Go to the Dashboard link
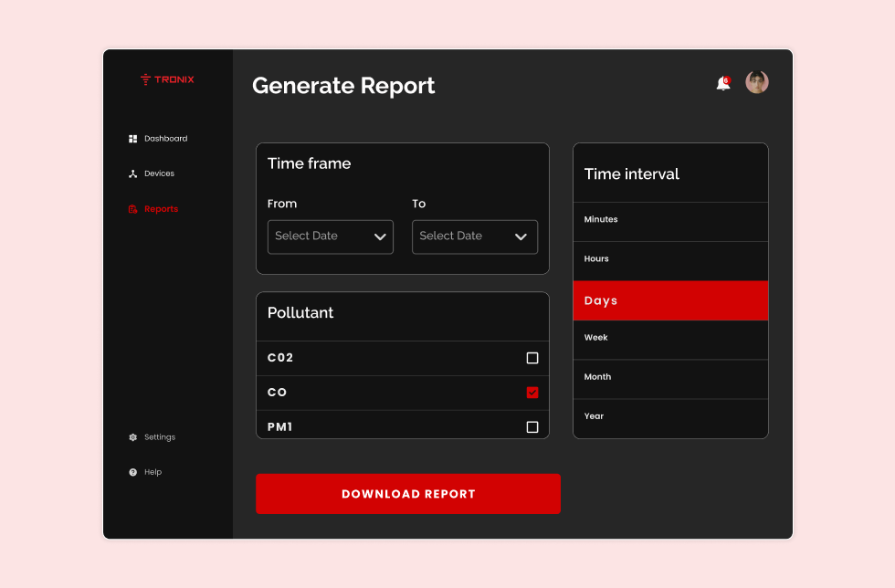This screenshot has width=895, height=588. pos(165,139)
